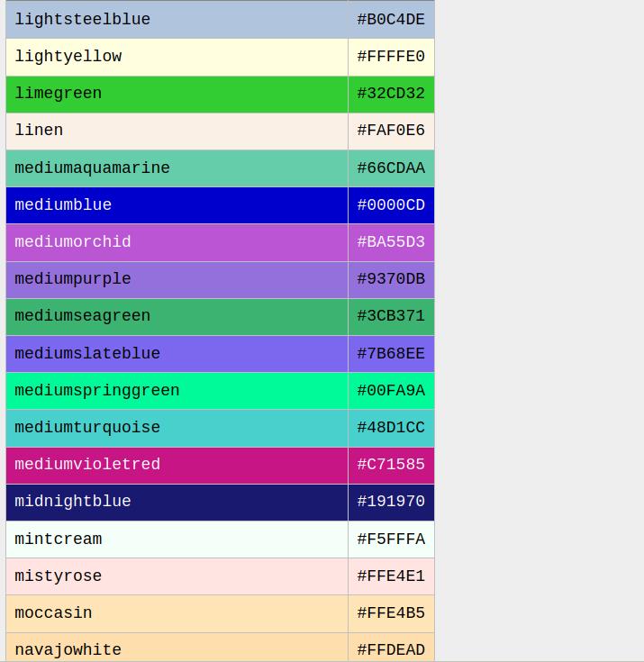Click hex code #191970
The image size is (644, 662).
(391, 502)
